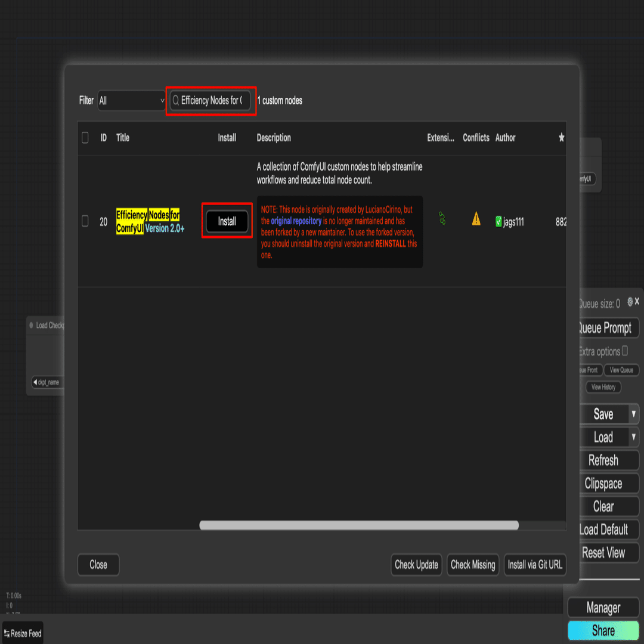
Task: Click the yellow conflict warning icon
Action: point(476,218)
